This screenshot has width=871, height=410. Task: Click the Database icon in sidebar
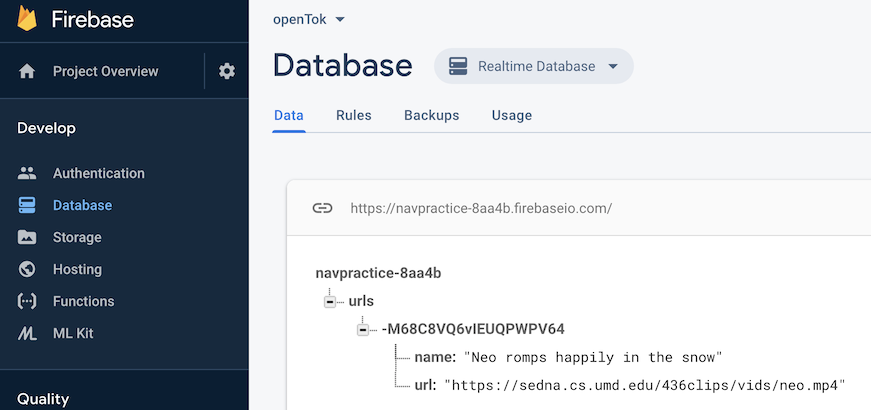pyautogui.click(x=27, y=206)
